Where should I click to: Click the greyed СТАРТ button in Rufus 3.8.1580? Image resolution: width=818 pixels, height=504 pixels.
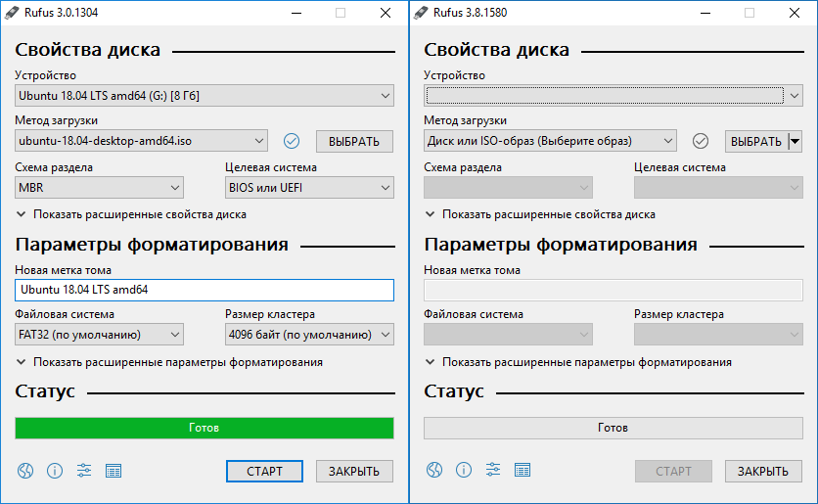(x=673, y=471)
